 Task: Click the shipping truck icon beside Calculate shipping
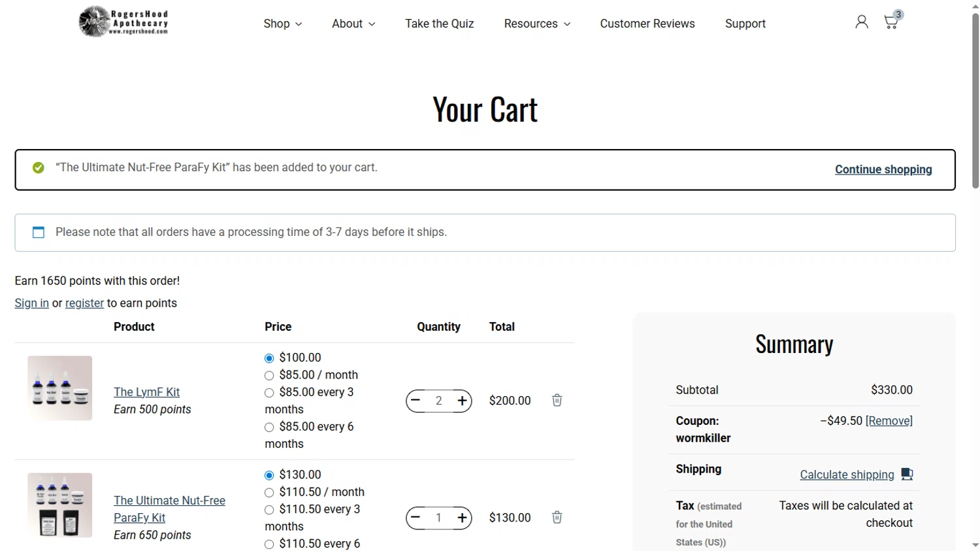tap(907, 474)
